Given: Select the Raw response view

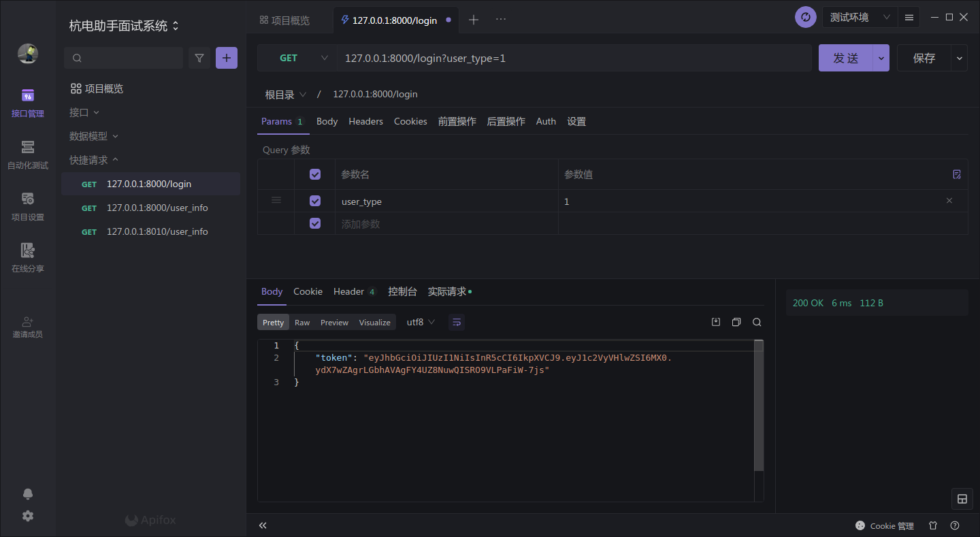Looking at the screenshot, I should coord(302,323).
